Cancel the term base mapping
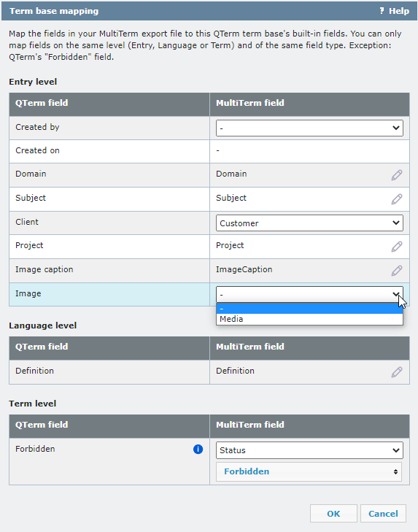The image size is (418, 532). tap(383, 513)
